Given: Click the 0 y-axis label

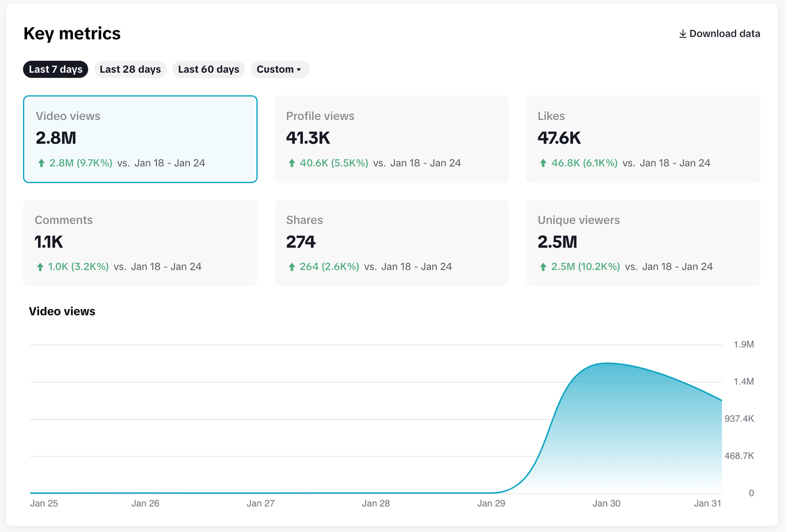Looking at the screenshot, I should click(751, 493).
